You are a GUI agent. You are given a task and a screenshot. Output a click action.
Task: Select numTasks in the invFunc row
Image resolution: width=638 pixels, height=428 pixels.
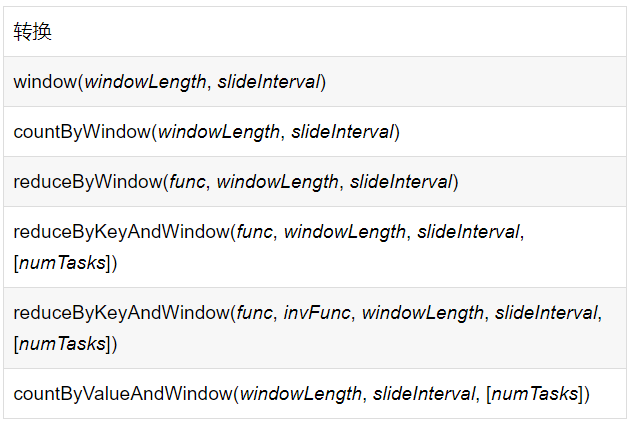coord(62,344)
